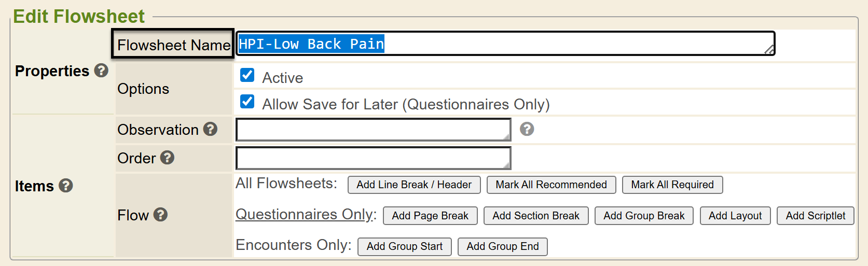Click help icon next to Flow
Image resolution: width=868 pixels, height=266 pixels.
pos(161,215)
